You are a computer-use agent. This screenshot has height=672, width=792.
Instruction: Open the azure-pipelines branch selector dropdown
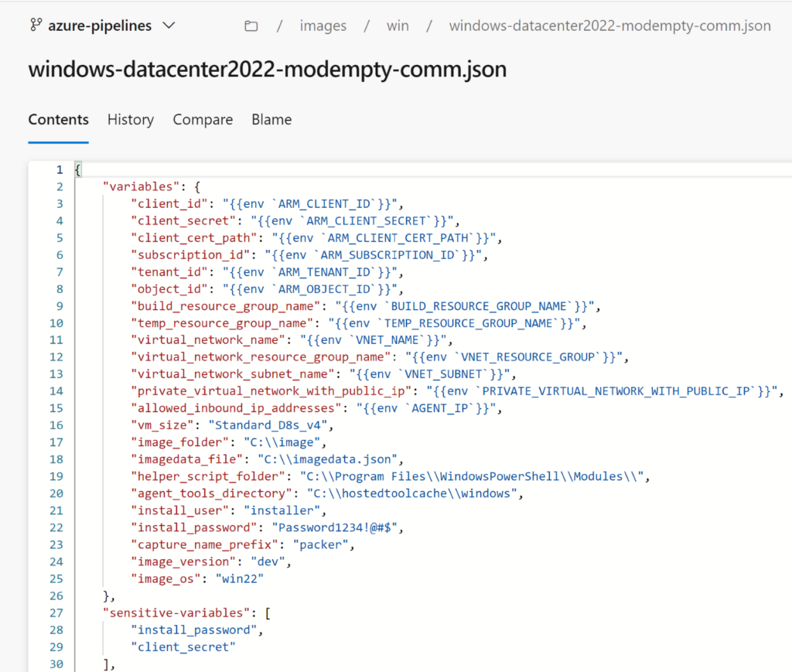click(x=102, y=25)
